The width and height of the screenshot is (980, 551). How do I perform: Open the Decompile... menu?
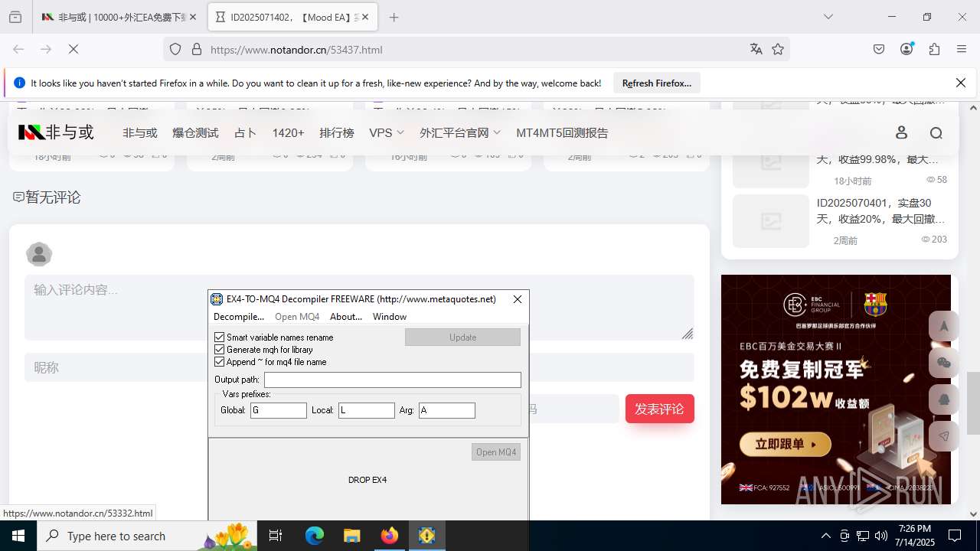tap(238, 316)
